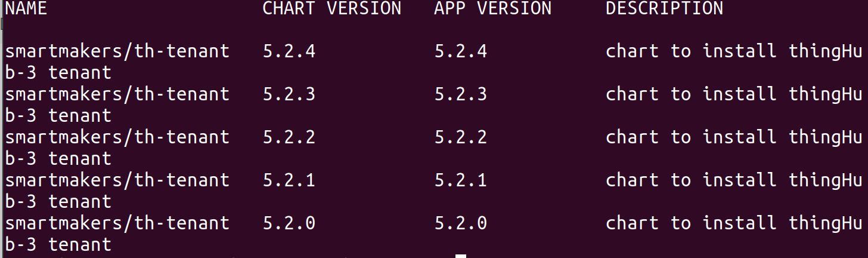Click 5.2.2 in the APP VERSION column
The height and width of the screenshot is (258, 868).
pyautogui.click(x=460, y=137)
